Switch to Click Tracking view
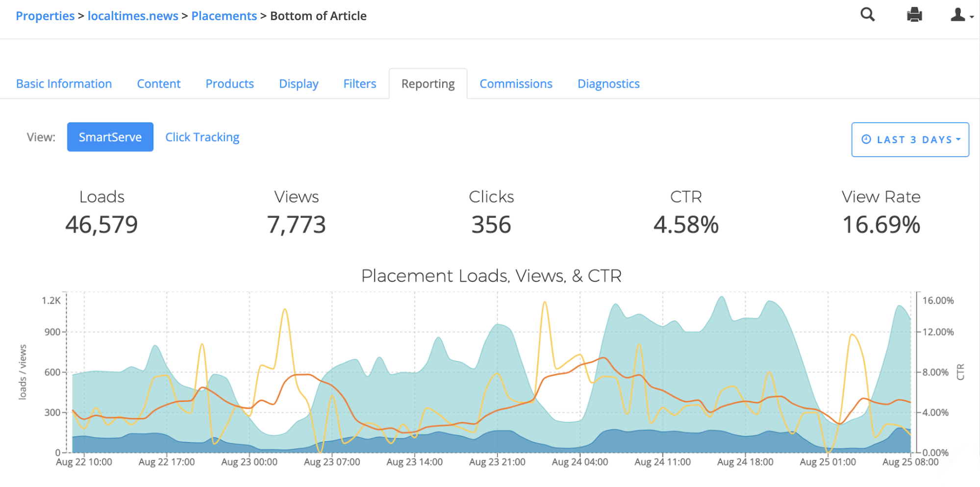This screenshot has height=487, width=980. [202, 137]
